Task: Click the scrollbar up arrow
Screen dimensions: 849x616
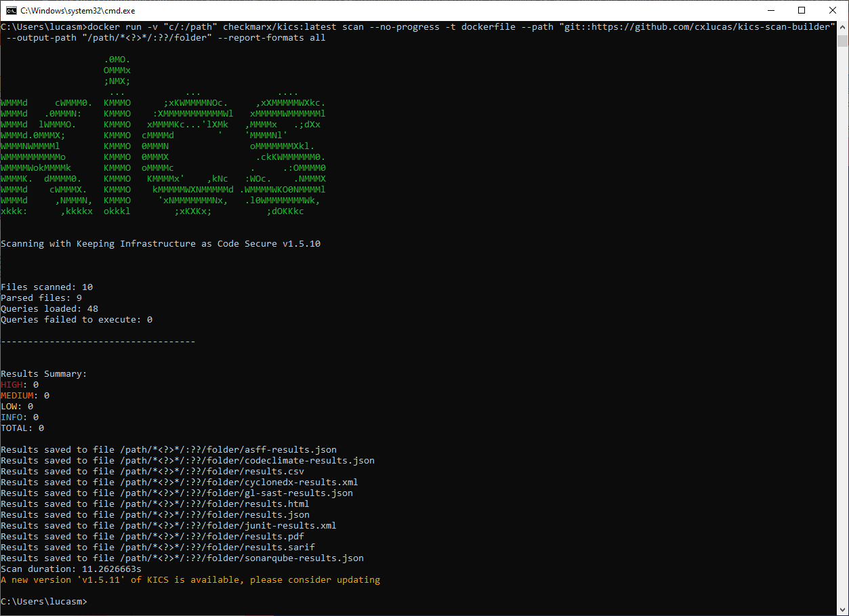Action: (x=842, y=27)
